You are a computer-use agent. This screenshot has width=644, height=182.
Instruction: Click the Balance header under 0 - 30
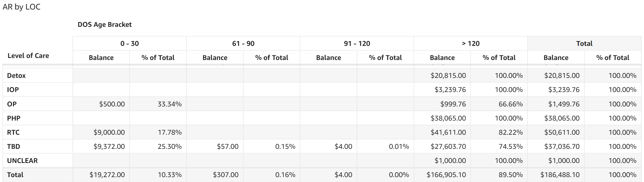point(101,58)
